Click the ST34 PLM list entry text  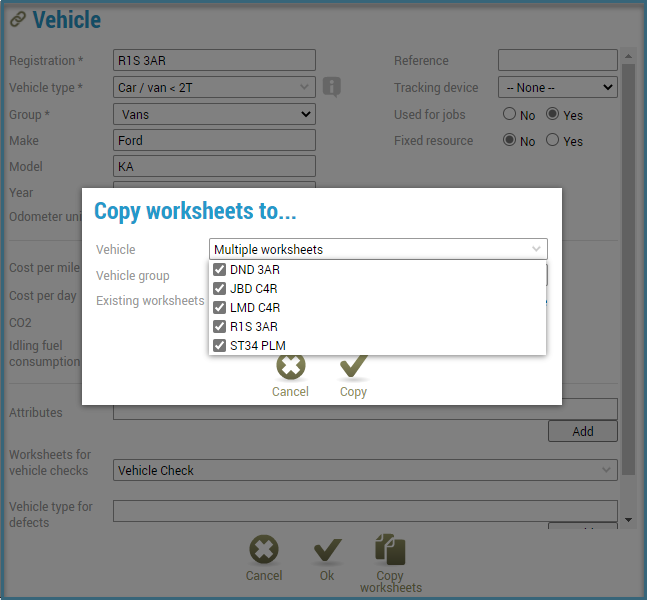[258, 345]
